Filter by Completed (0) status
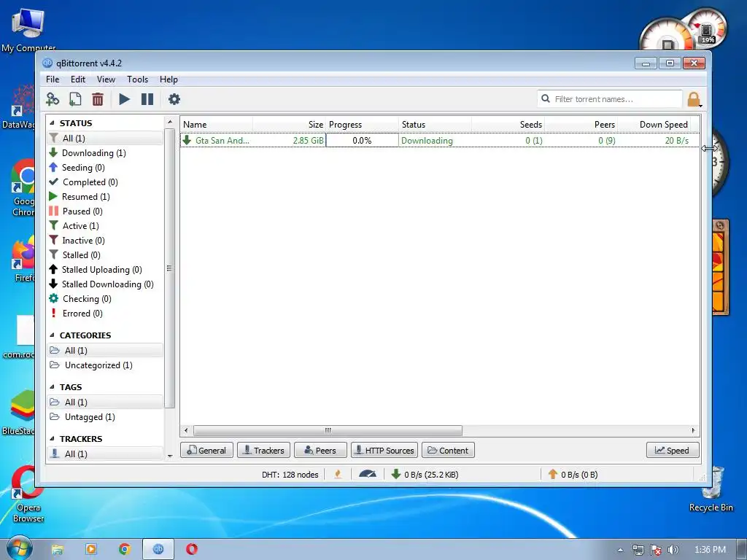This screenshot has width=747, height=560. click(x=105, y=182)
